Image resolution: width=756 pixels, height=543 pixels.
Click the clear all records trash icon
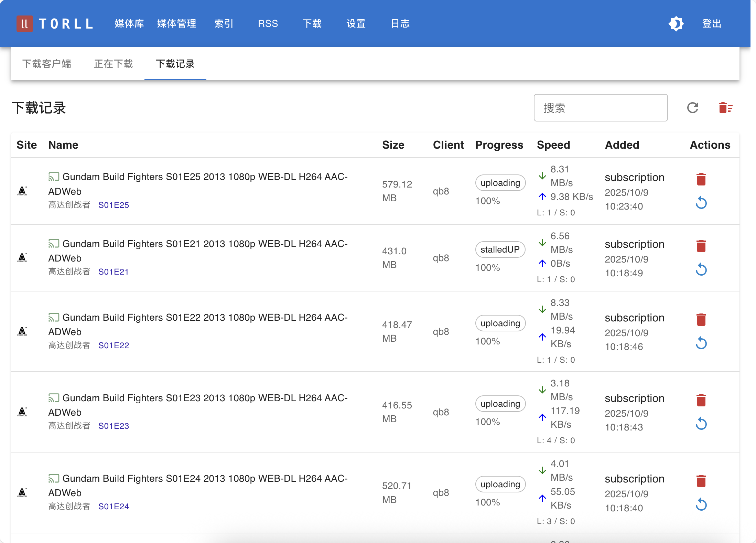click(725, 108)
